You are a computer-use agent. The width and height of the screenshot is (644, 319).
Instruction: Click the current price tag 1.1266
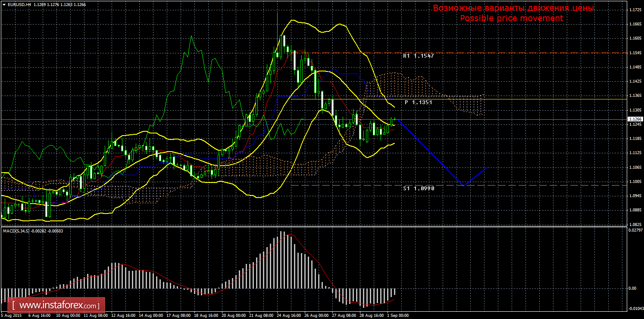[635, 119]
